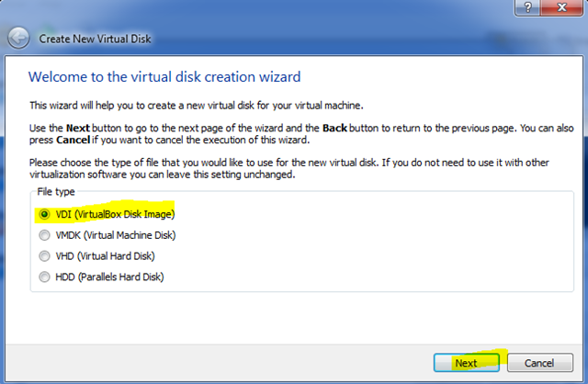This screenshot has height=384, width=588.
Task: Select the HDD radio button circle
Action: click(44, 277)
